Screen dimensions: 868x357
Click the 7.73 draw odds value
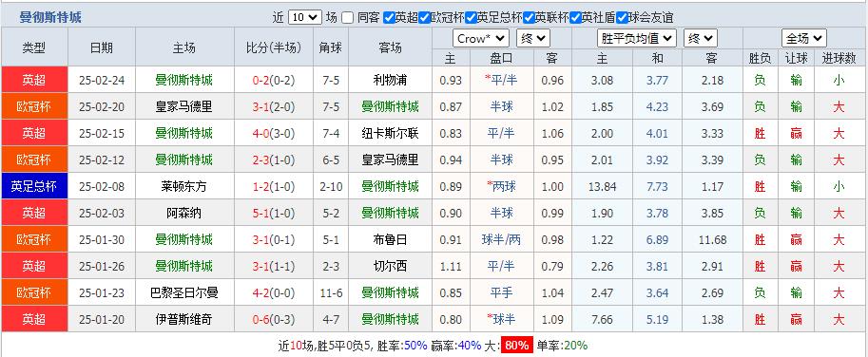point(657,186)
